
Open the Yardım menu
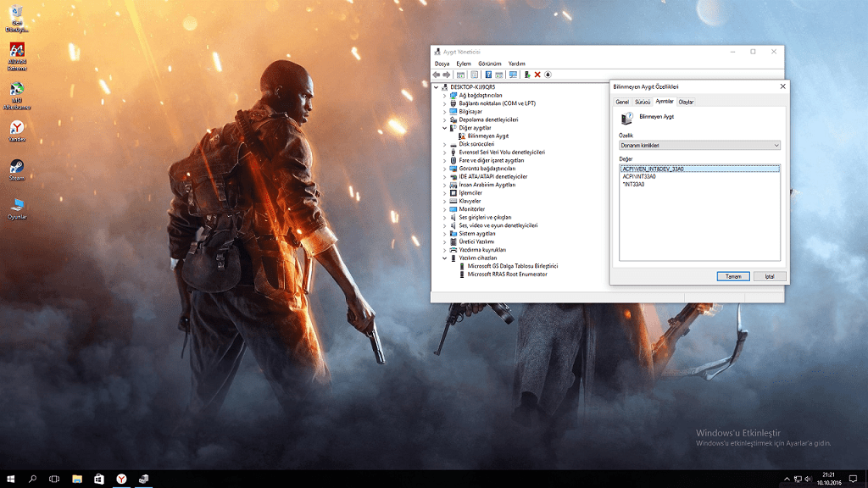coord(516,64)
